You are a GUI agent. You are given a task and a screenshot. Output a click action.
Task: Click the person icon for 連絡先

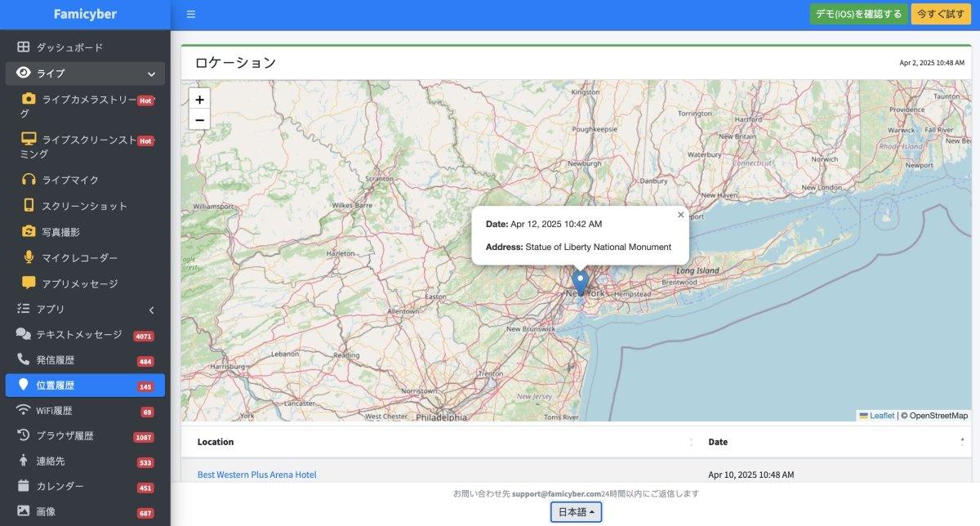click(x=24, y=461)
